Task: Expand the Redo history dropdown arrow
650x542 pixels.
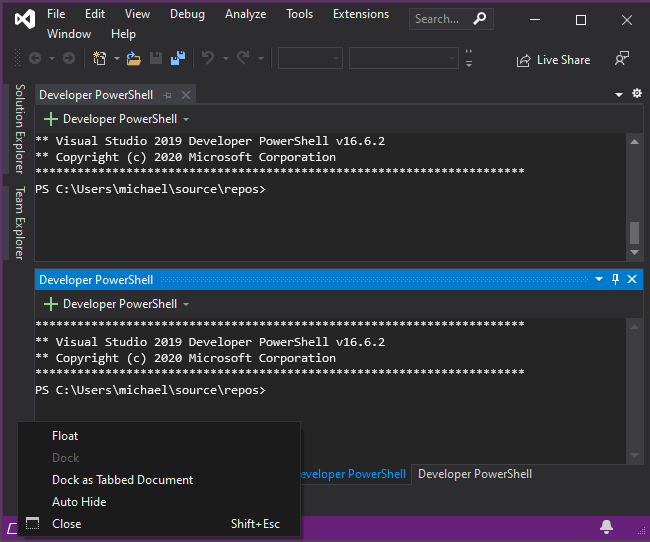Action: pyautogui.click(x=261, y=58)
